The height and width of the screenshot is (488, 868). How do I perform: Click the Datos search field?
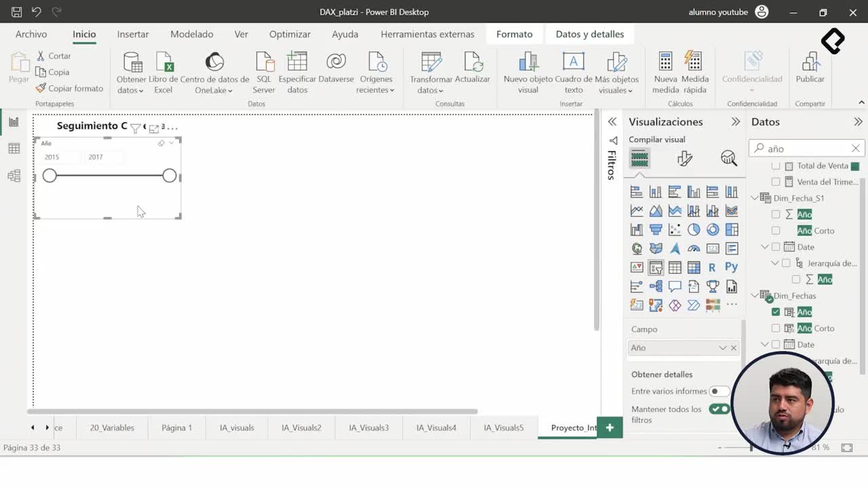(807, 148)
